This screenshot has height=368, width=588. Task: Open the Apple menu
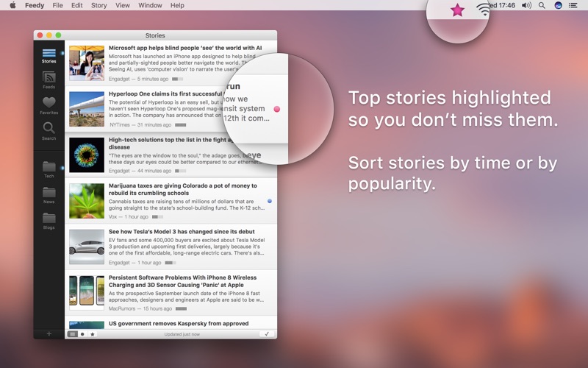pos(12,5)
